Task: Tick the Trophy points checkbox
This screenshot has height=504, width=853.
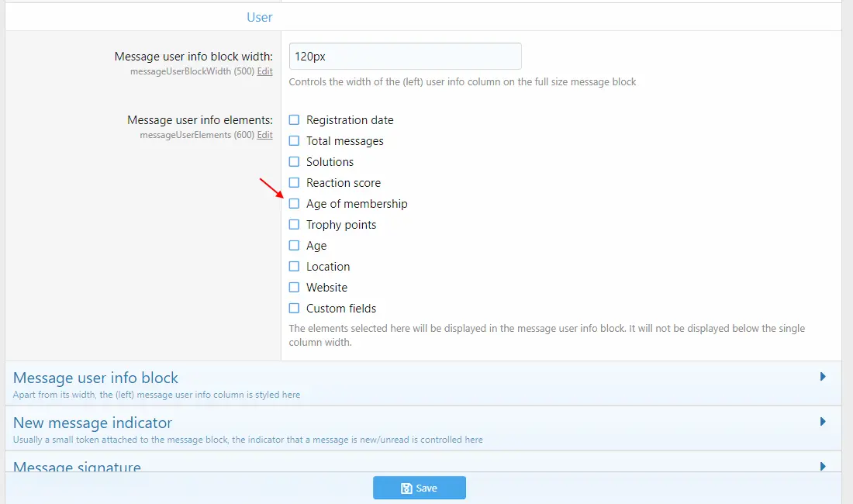Action: pos(294,225)
